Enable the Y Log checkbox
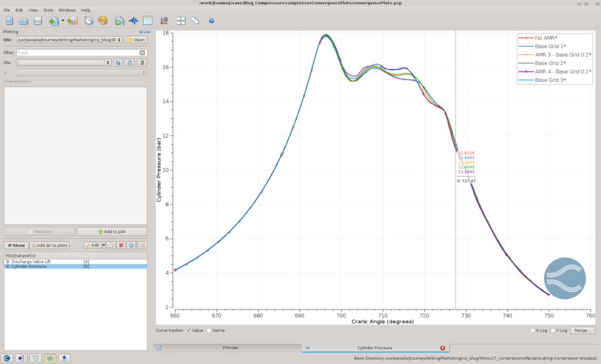 pyautogui.click(x=553, y=331)
